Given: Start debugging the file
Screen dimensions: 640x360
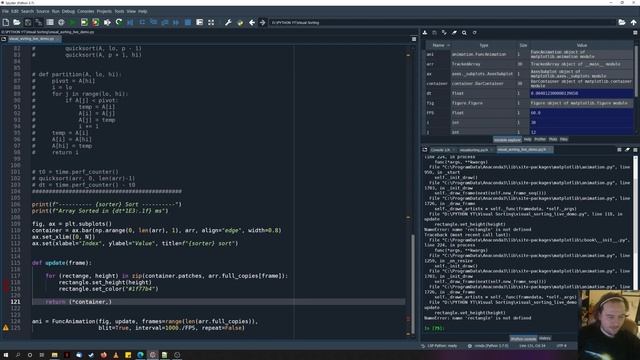Looking at the screenshot, I should (x=130, y=22).
